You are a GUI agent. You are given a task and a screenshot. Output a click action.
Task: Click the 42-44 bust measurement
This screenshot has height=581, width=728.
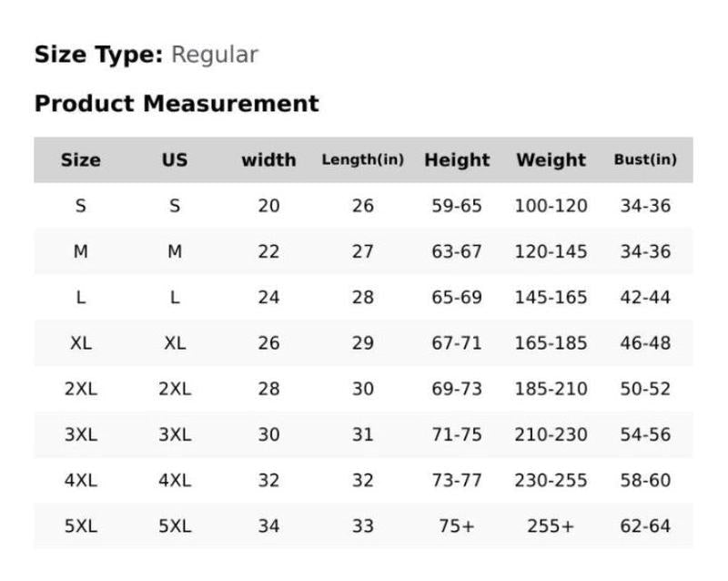pos(645,298)
